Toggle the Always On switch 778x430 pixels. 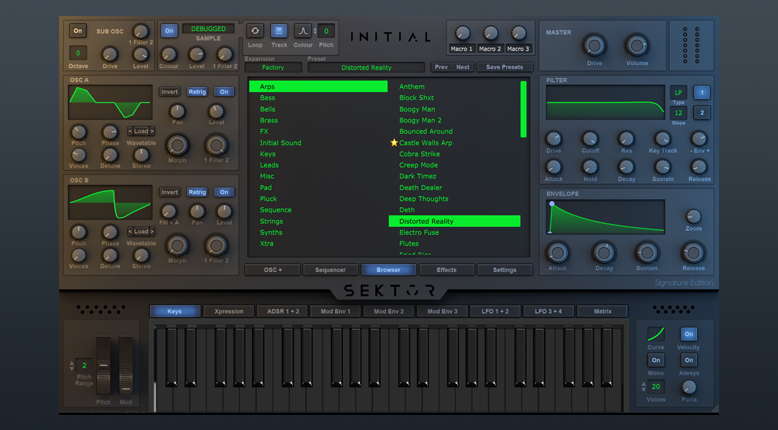click(x=689, y=360)
